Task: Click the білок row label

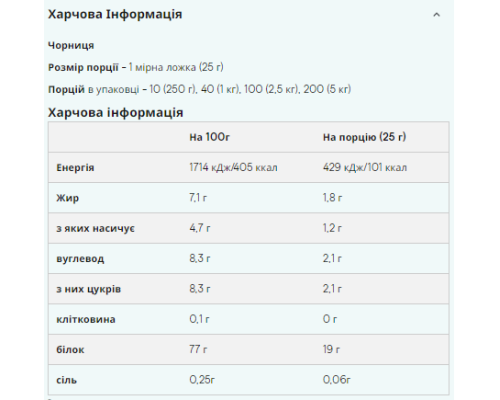Action: 70,350
